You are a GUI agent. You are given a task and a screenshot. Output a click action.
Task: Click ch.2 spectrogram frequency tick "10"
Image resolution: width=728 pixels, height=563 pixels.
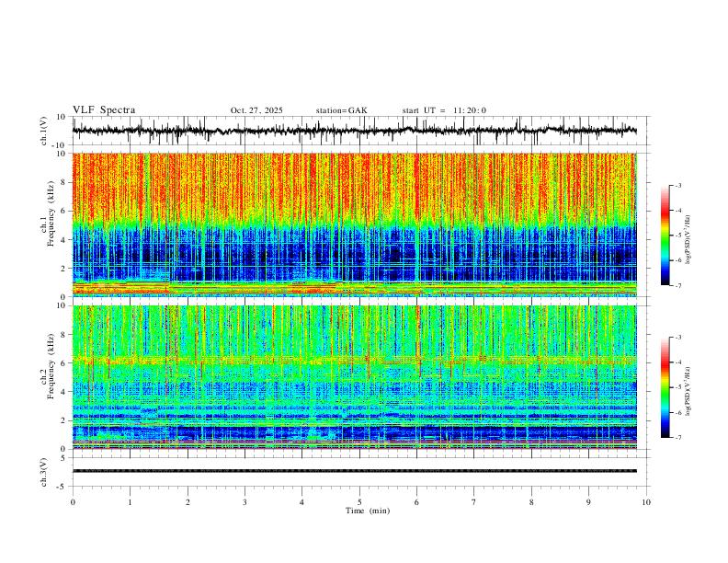click(63, 305)
